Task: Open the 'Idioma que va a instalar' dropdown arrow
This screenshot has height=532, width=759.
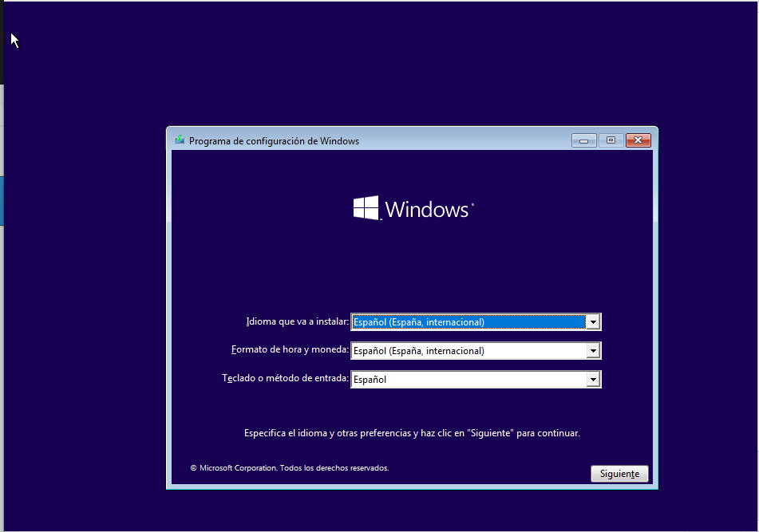Action: click(593, 322)
